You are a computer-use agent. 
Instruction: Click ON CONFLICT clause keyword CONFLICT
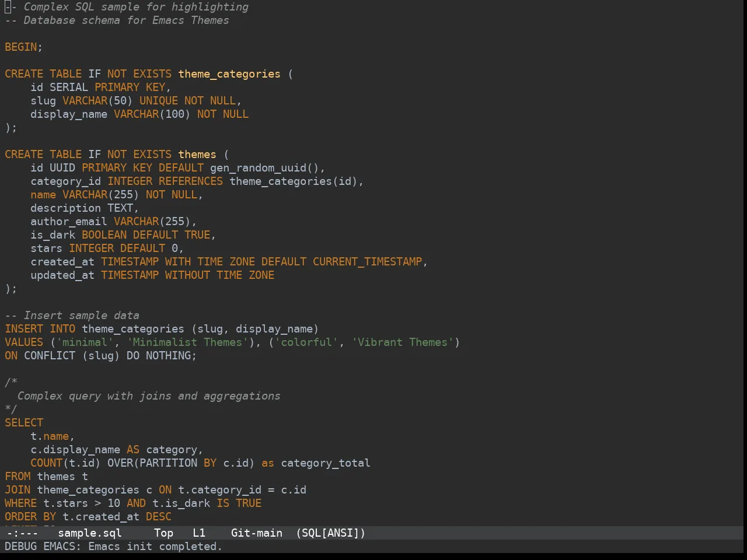pos(50,356)
